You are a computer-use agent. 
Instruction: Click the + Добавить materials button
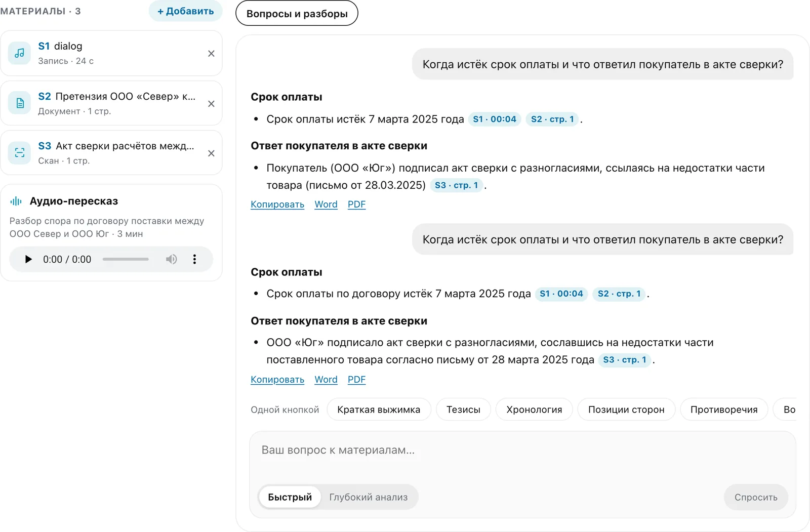click(x=185, y=11)
